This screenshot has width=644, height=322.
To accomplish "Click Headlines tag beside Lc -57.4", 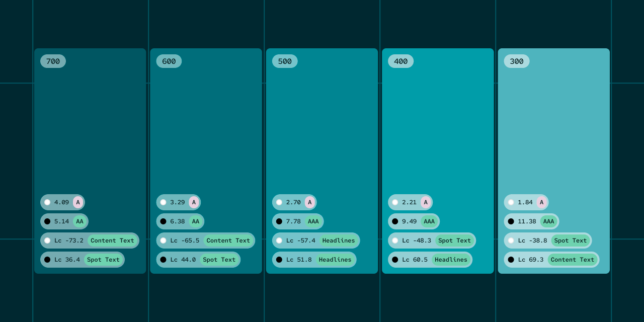I will 339,240.
